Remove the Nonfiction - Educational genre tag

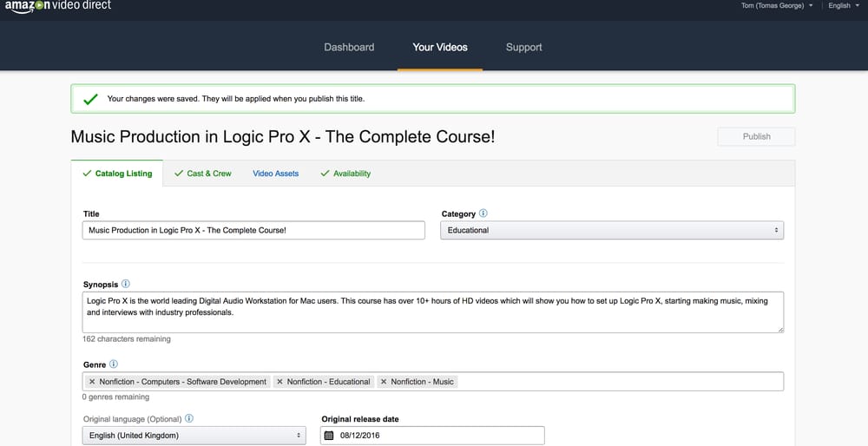pos(279,382)
